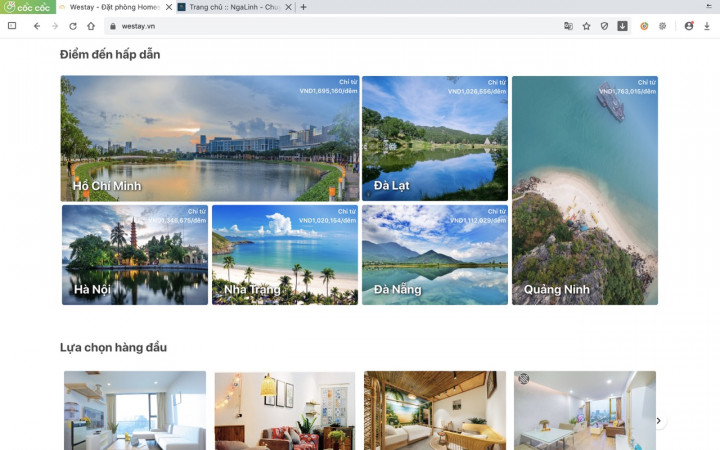Open the Đà Lạt destination card
This screenshot has width=720, height=450.
435,138
